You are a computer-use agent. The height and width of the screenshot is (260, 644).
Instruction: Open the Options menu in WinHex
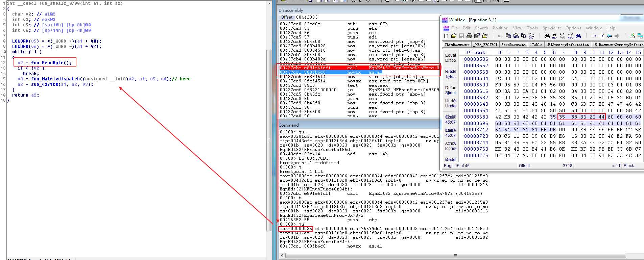(x=573, y=28)
